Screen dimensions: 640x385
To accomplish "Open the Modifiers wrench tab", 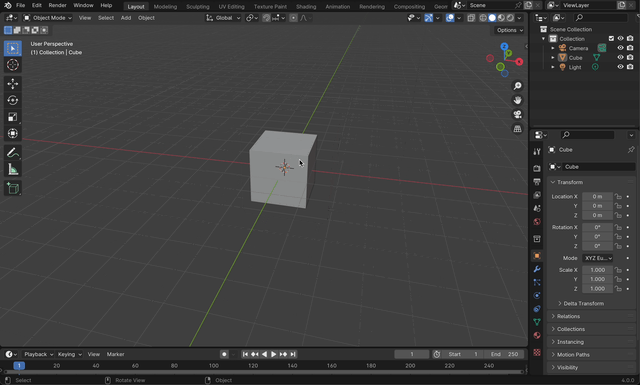I will (537, 269).
